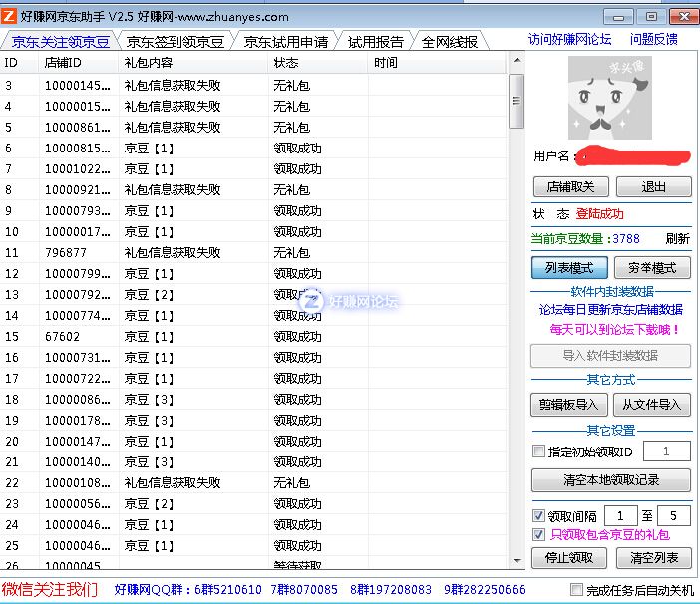Open the 京东试用申请 tab
Image resolution: width=700 pixels, height=604 pixels.
pos(286,42)
